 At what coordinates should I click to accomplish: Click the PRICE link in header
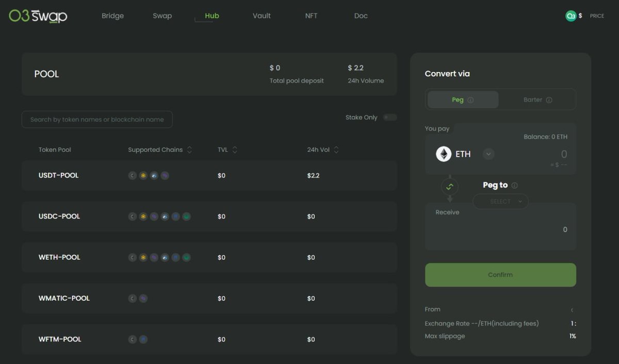[597, 16]
